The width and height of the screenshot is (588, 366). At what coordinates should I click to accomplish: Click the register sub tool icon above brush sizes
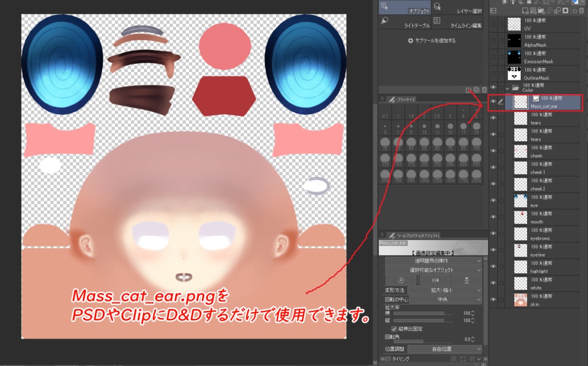point(467,90)
